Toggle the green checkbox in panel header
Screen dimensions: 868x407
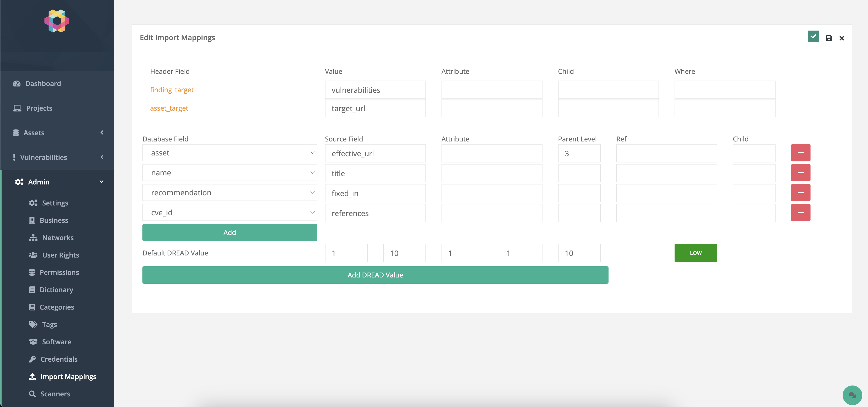813,36
